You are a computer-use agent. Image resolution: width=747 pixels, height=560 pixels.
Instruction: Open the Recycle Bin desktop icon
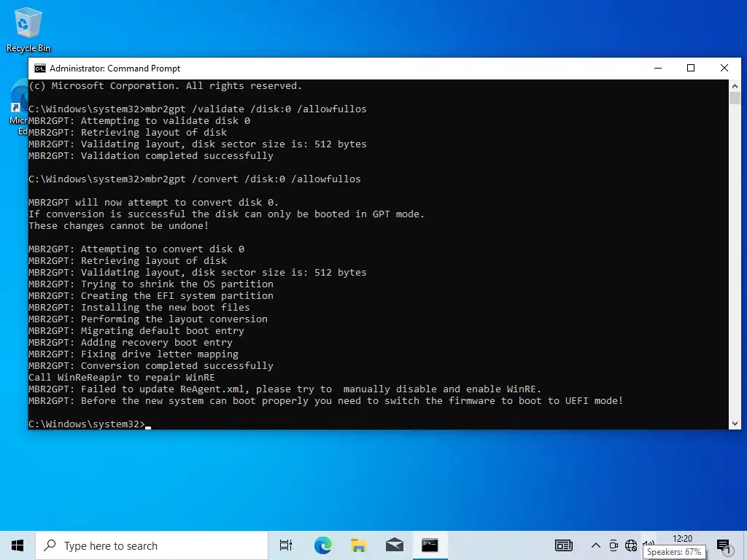coord(28,29)
